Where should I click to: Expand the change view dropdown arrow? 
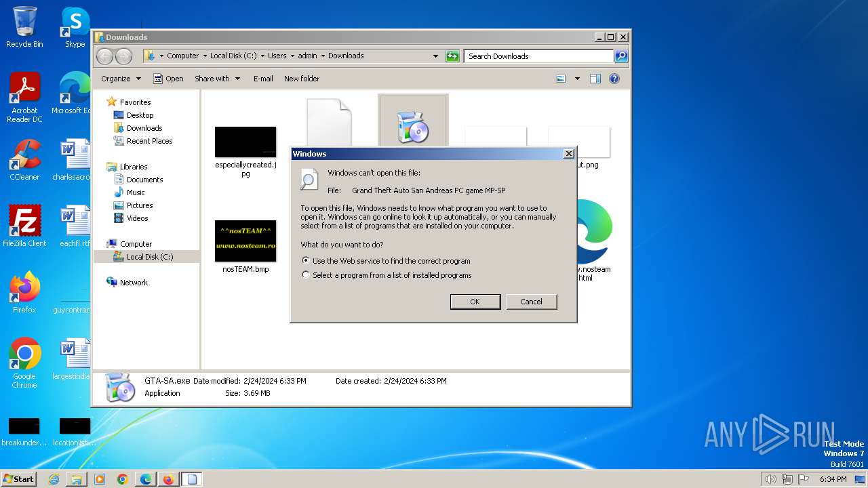point(577,79)
